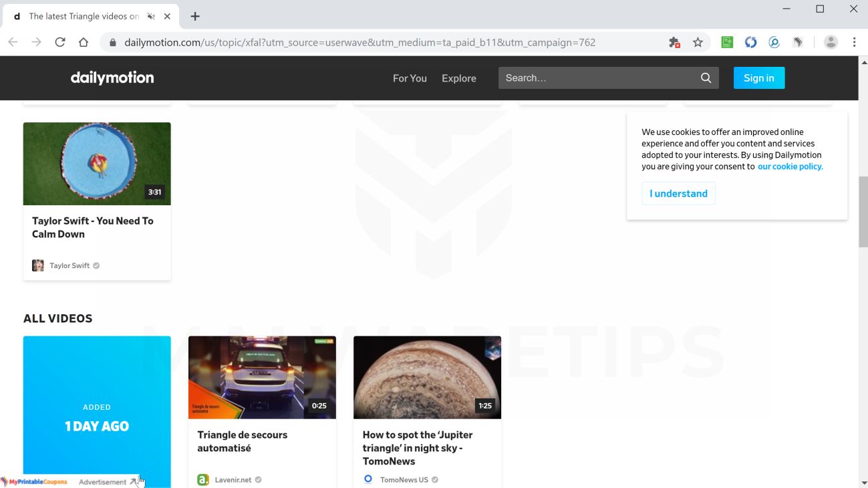Go back to the previous page
This screenshot has height=488, width=868.
pos(13,42)
